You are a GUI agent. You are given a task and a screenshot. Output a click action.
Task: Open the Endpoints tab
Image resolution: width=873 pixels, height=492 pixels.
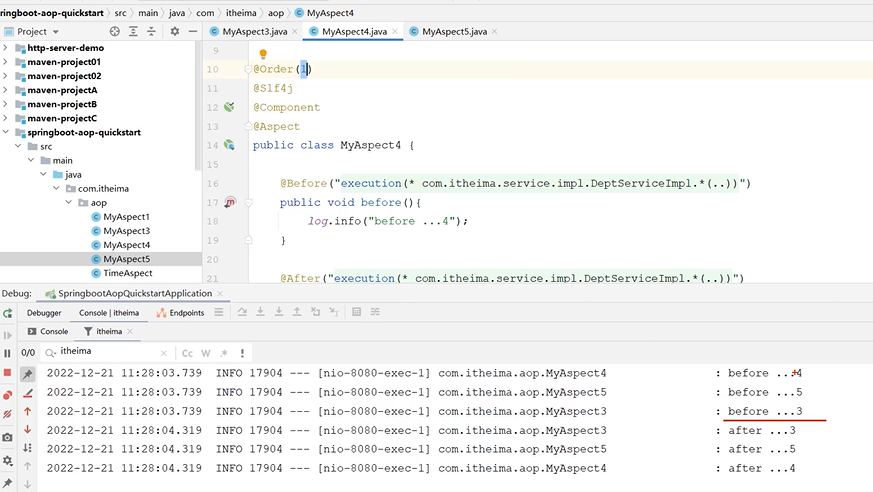point(180,313)
